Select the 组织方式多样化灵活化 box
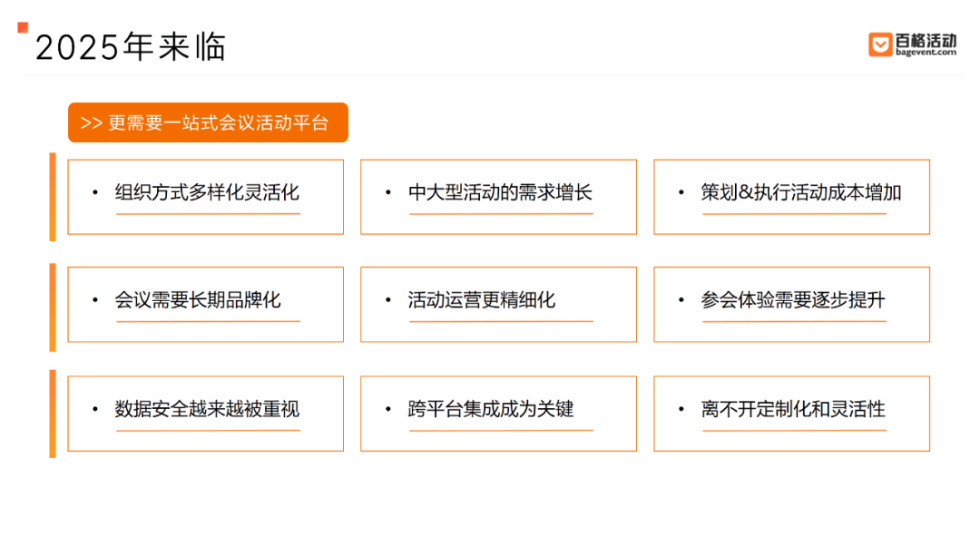980x536 pixels. [206, 197]
